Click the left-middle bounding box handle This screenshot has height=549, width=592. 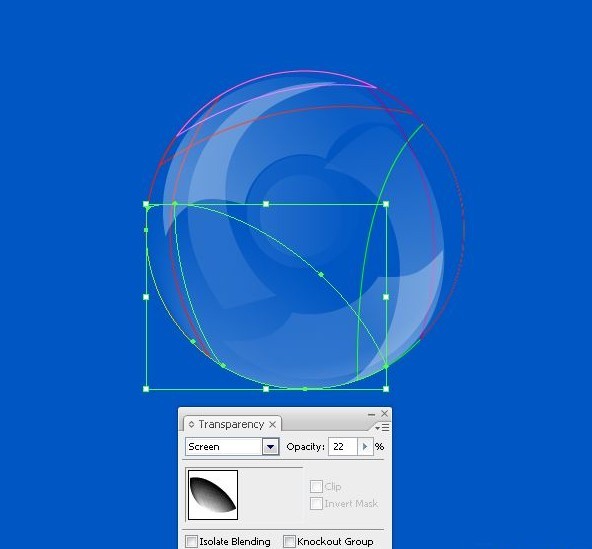146,297
